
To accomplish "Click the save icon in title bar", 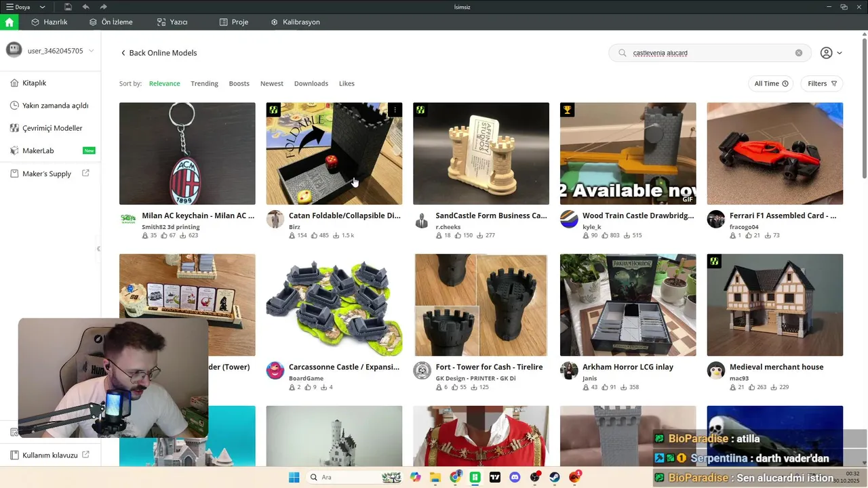I will (x=68, y=7).
